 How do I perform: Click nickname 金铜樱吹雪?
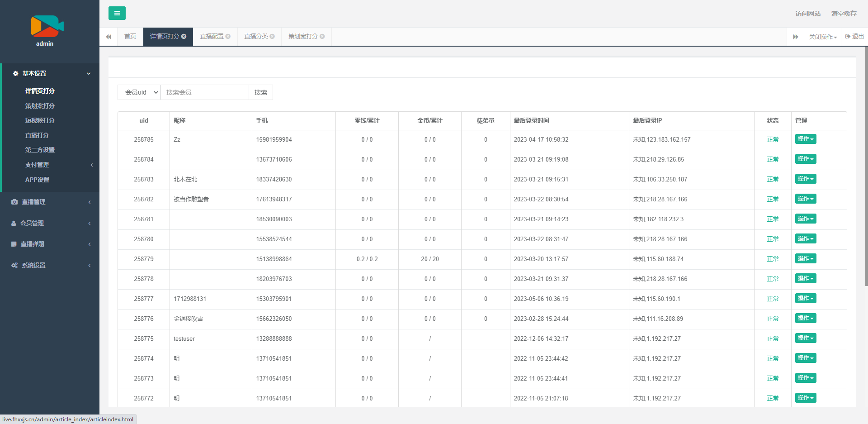pos(189,319)
